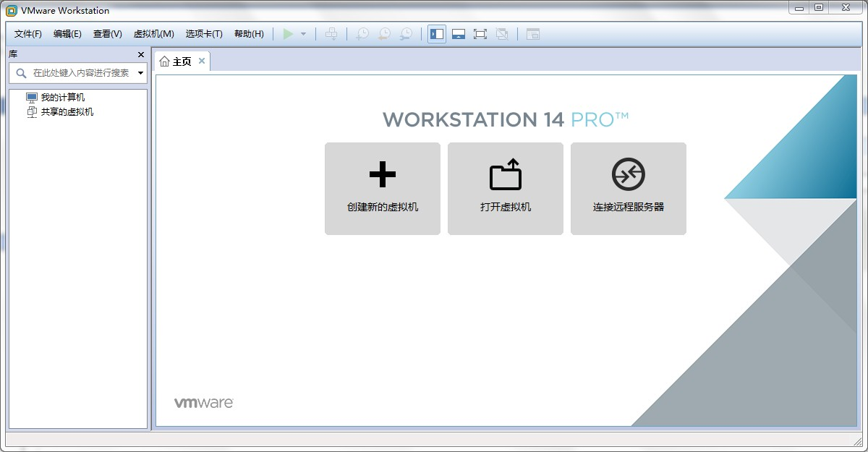Open the power options dropdown arrow
Image resolution: width=868 pixels, height=452 pixels.
(304, 34)
